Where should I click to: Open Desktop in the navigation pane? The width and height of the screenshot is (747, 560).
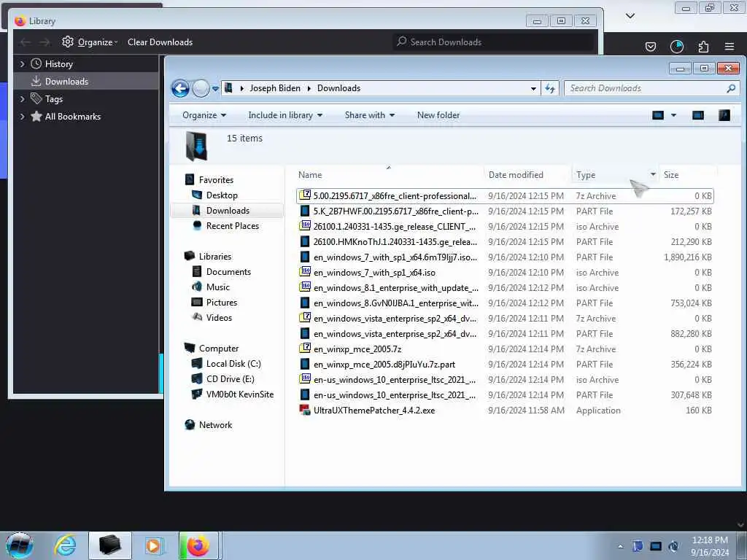coord(222,195)
